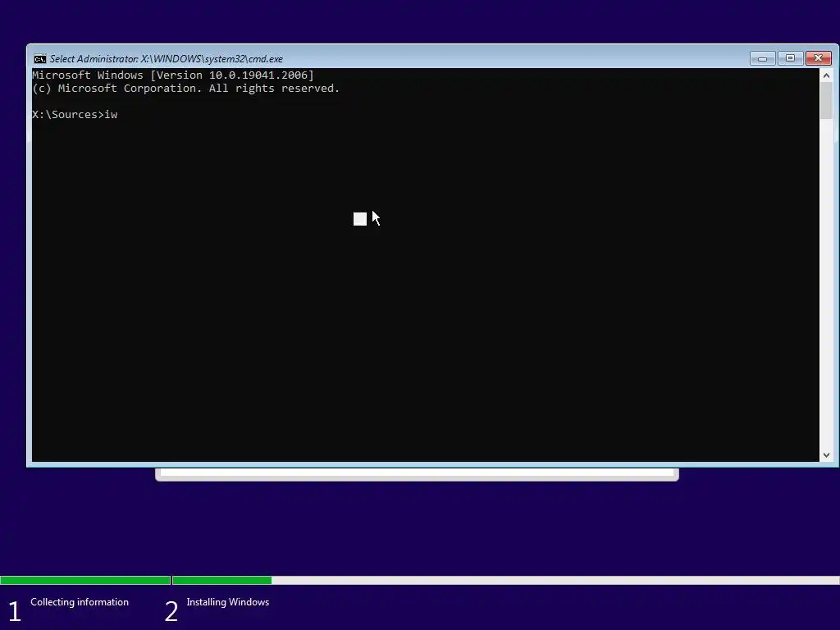Click the 'Installing Windows' step label

228,602
